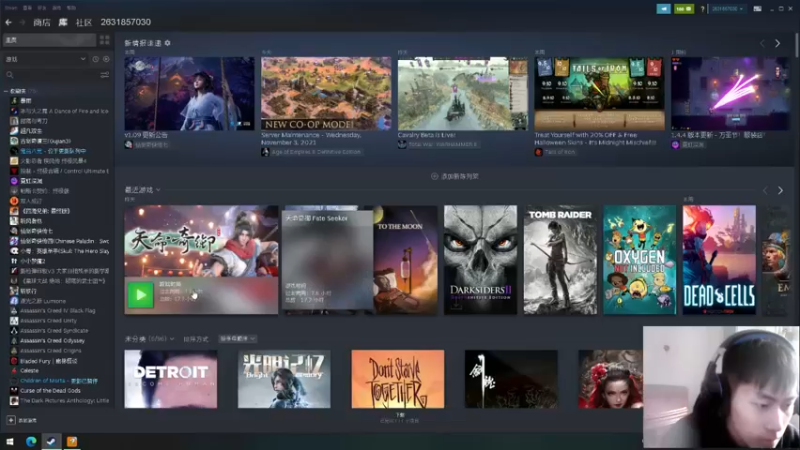This screenshot has width=800, height=450.
Task: Select The Dark Pictures Anthology entry
Action: [59, 401]
